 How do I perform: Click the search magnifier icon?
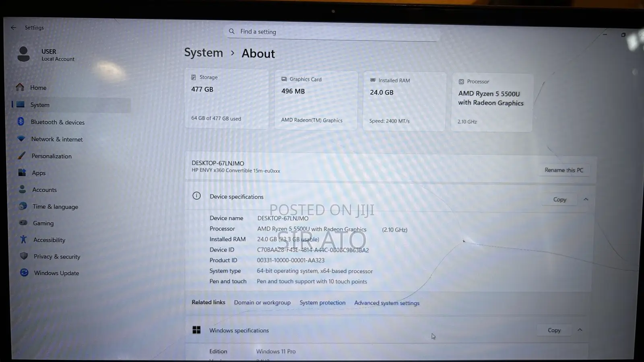click(x=231, y=31)
